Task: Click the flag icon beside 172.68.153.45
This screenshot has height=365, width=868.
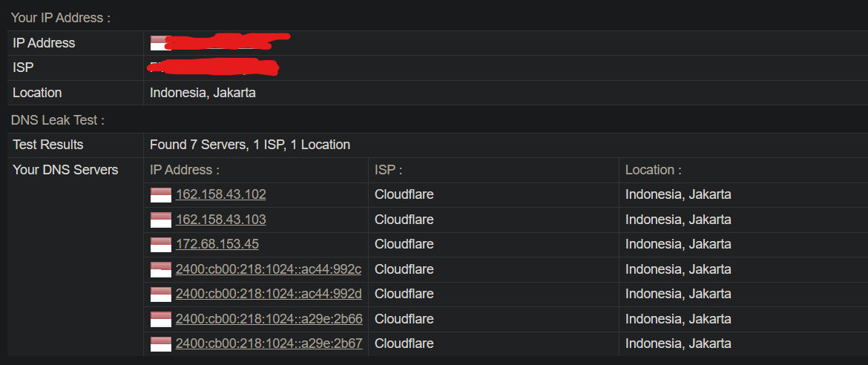Action: pyautogui.click(x=160, y=244)
